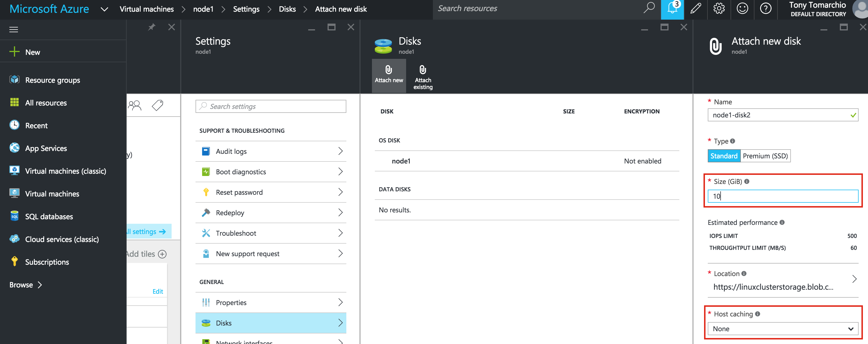Click Add tiles button
This screenshot has width=868, height=344.
pos(146,254)
